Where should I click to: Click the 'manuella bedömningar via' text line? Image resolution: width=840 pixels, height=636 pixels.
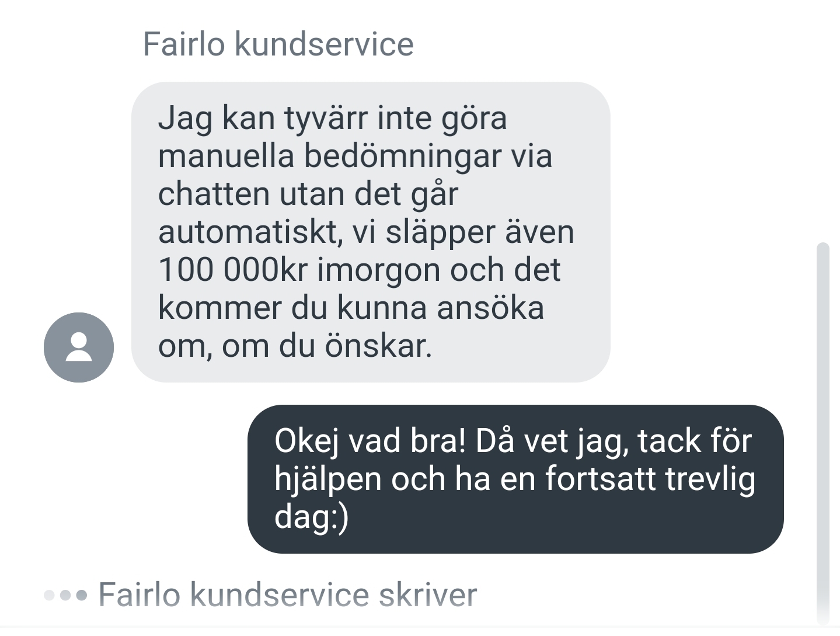pos(355,156)
